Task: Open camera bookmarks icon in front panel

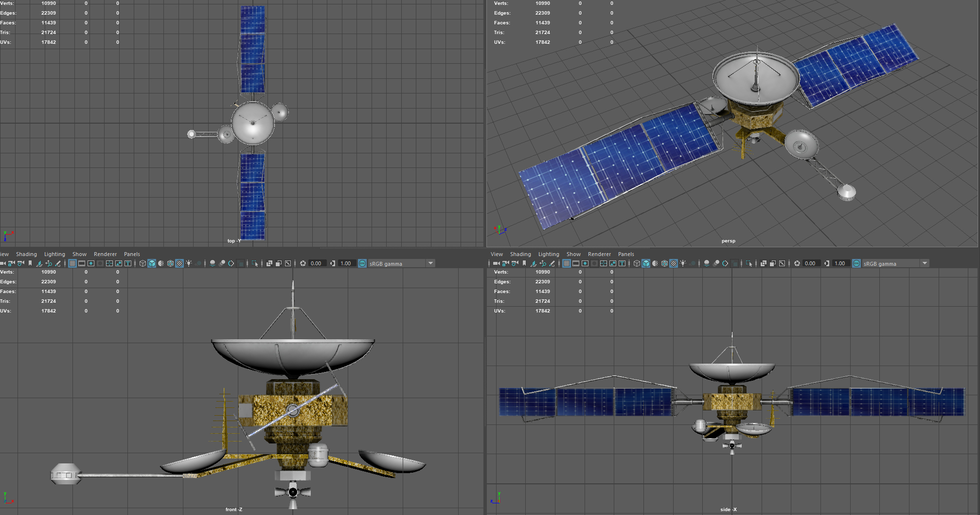Action: [30, 263]
